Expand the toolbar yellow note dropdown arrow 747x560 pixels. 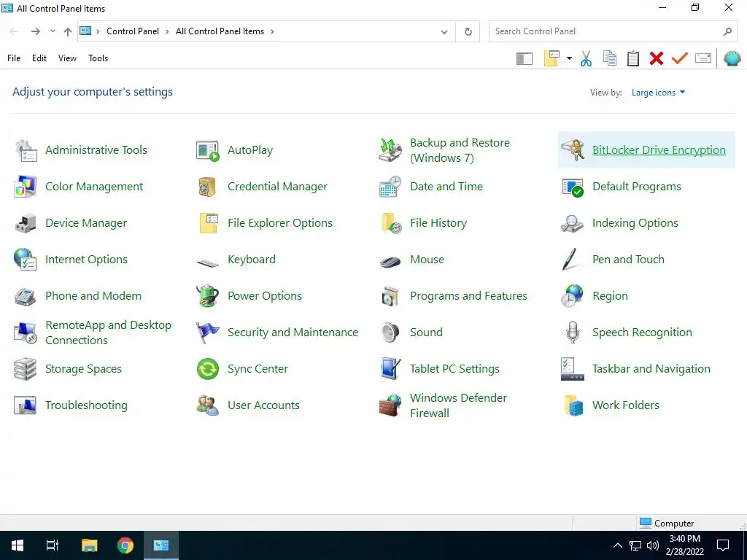569,58
